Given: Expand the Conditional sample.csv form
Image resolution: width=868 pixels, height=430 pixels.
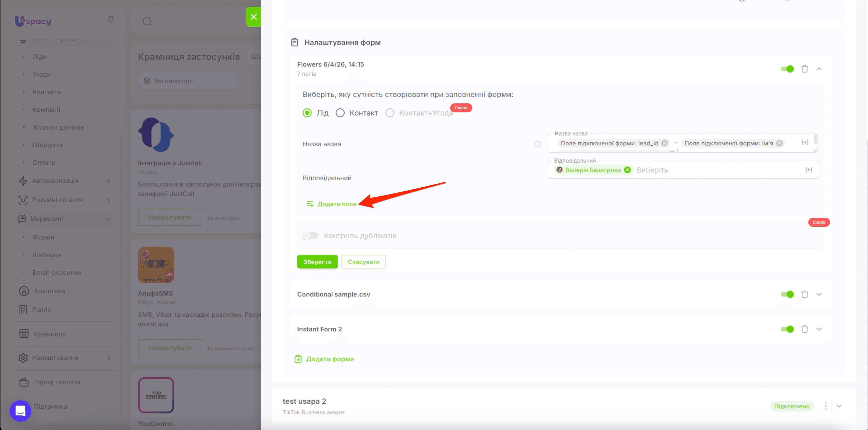Looking at the screenshot, I should (819, 294).
